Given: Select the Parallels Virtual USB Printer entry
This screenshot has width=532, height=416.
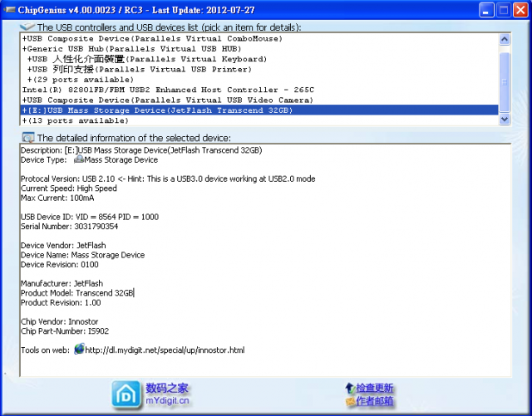Looking at the screenshot, I should [259, 69].
